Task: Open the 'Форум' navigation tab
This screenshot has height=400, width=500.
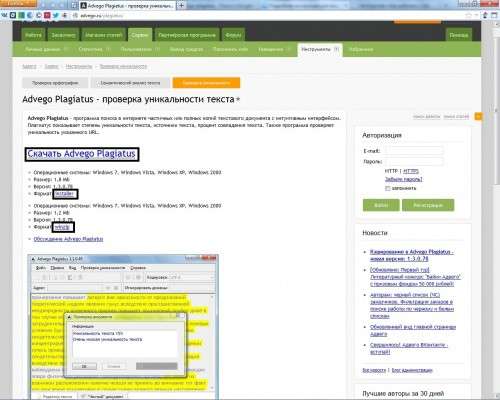Action: (x=233, y=35)
